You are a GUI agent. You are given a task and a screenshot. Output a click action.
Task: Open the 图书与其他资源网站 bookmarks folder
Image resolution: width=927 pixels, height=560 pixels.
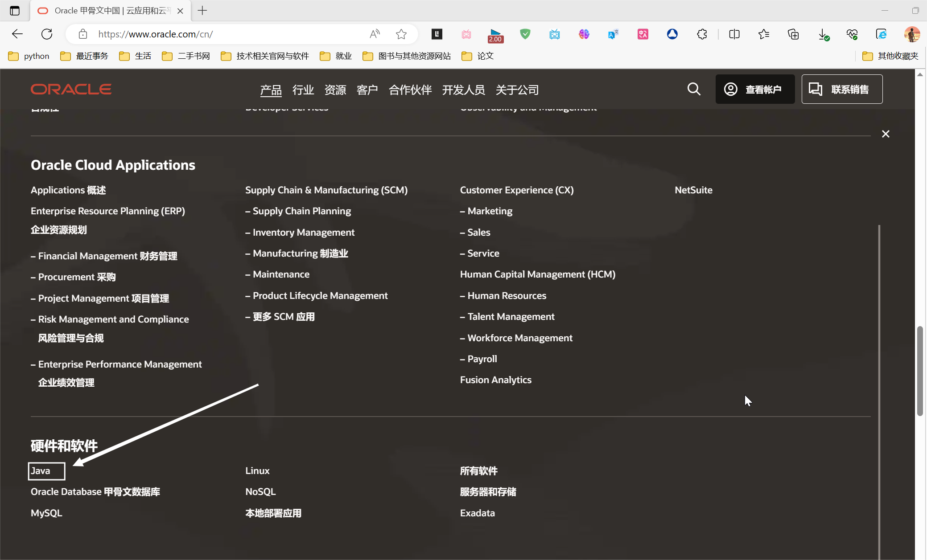tap(407, 56)
